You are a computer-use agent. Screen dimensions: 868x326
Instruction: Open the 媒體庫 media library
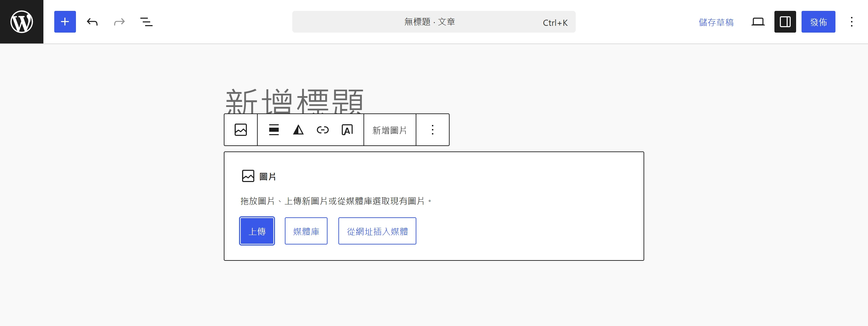coord(306,231)
